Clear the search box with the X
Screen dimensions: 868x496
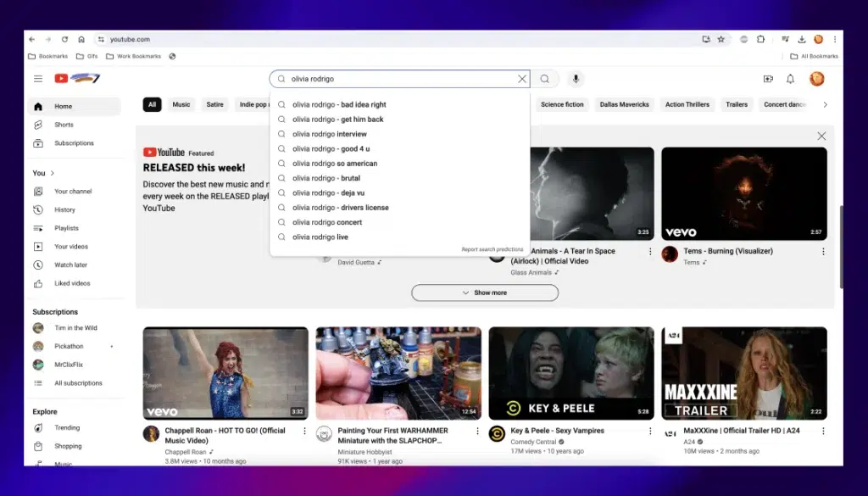[522, 79]
